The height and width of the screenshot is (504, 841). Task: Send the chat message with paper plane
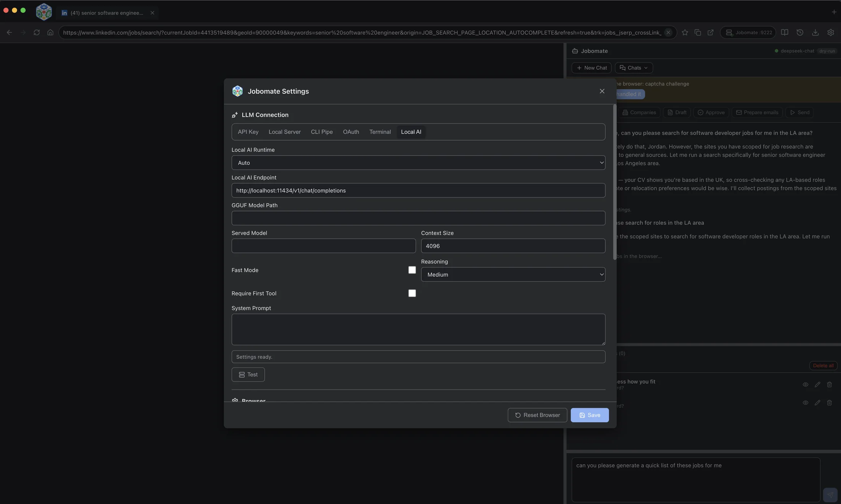[830, 494]
